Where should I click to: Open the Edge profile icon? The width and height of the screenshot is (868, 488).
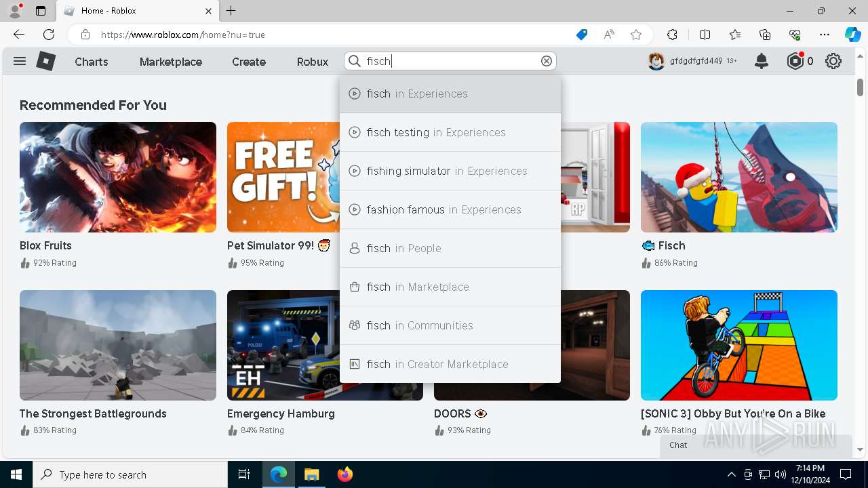[15, 11]
